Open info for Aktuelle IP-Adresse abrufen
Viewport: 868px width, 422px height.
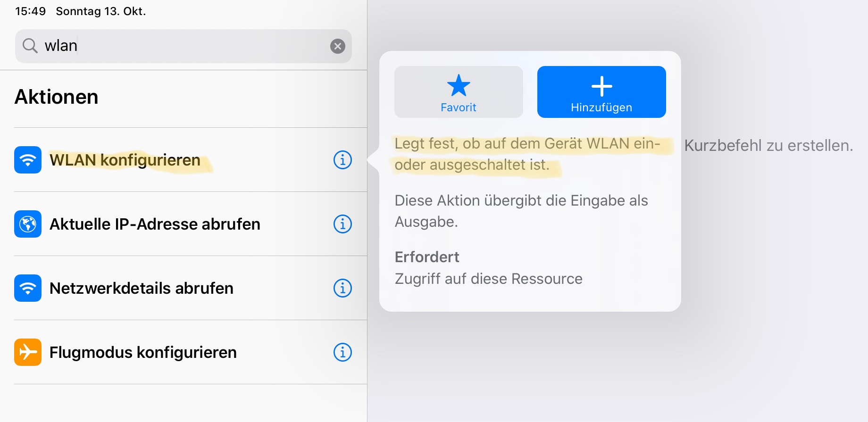tap(342, 224)
